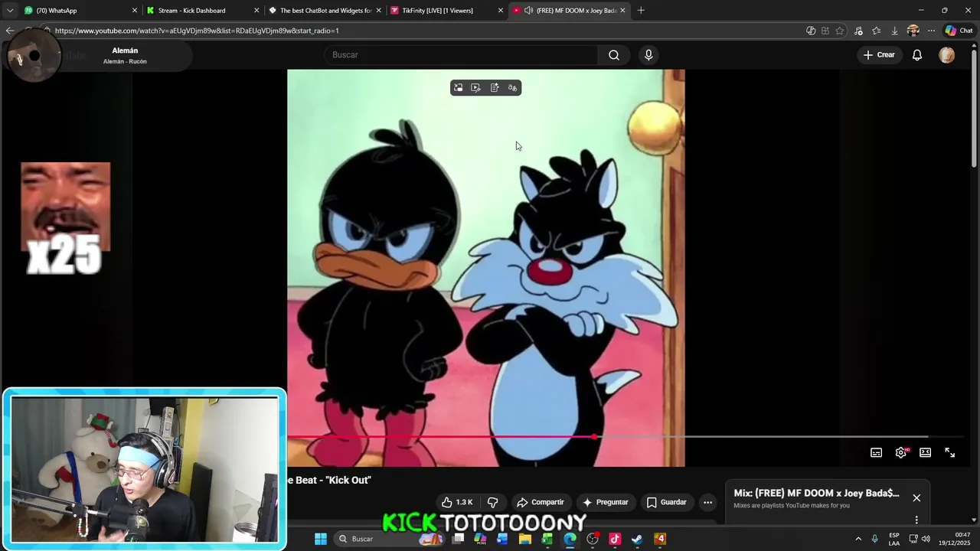Select the (FREE) MF DOOM x Joey Bada tab

(x=568, y=11)
